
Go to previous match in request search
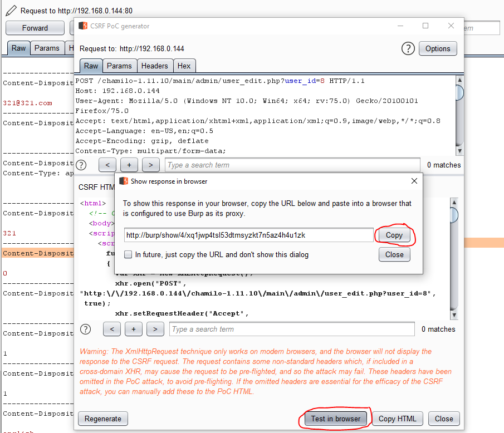(x=107, y=165)
